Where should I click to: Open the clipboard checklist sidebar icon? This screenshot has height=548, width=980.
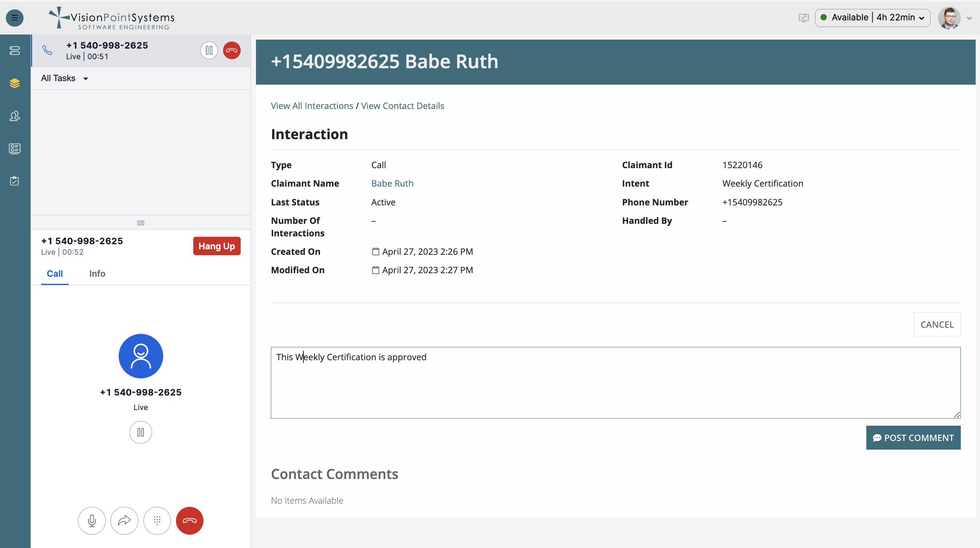point(15,181)
